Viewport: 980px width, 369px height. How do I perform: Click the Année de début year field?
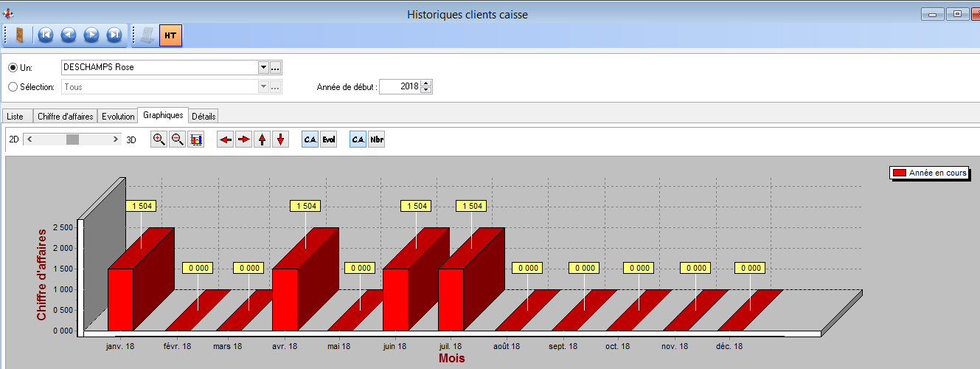click(x=400, y=86)
